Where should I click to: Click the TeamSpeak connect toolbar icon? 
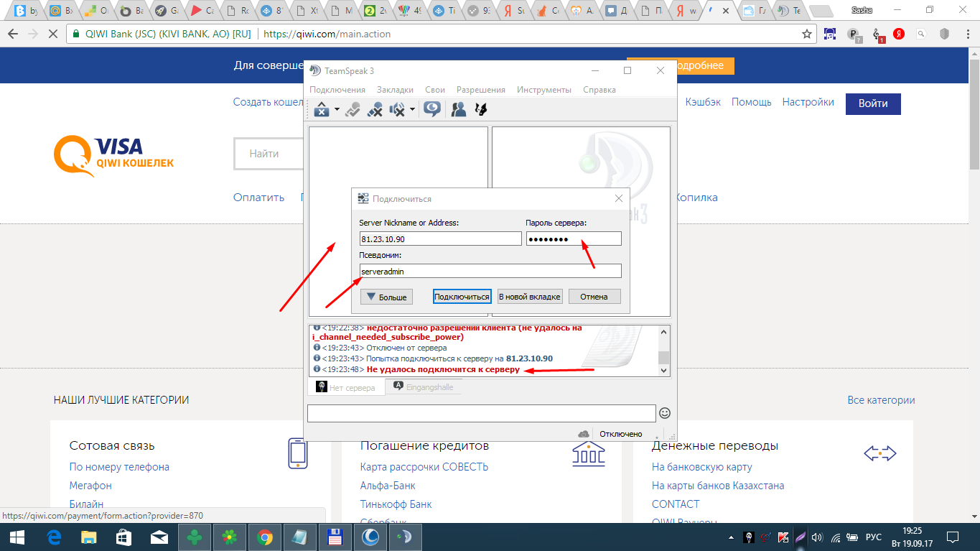pos(322,109)
